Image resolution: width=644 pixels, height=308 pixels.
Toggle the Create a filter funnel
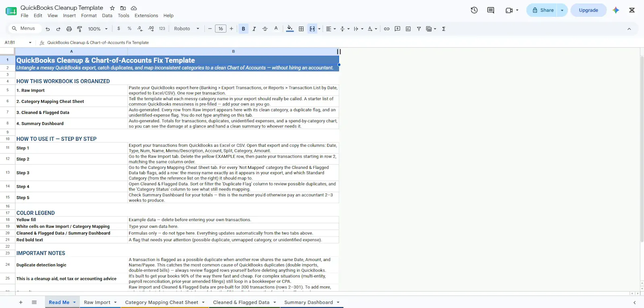tap(419, 29)
